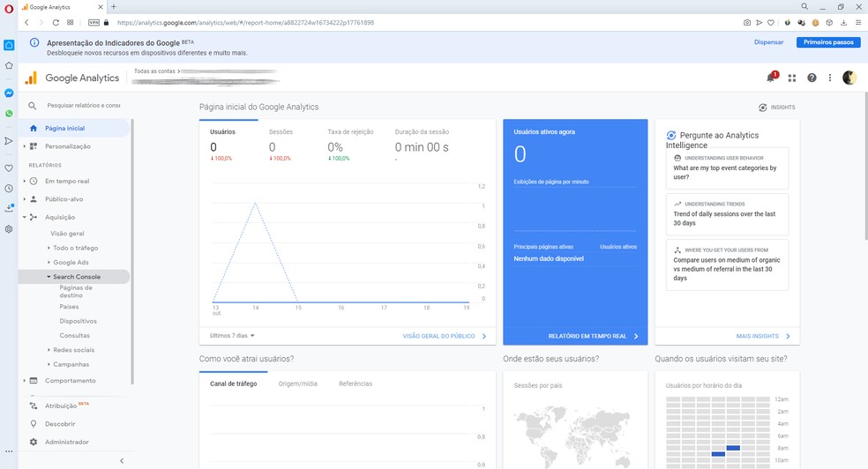The width and height of the screenshot is (868, 469).
Task: Switch to Canal de tráfego tab
Action: point(234,383)
